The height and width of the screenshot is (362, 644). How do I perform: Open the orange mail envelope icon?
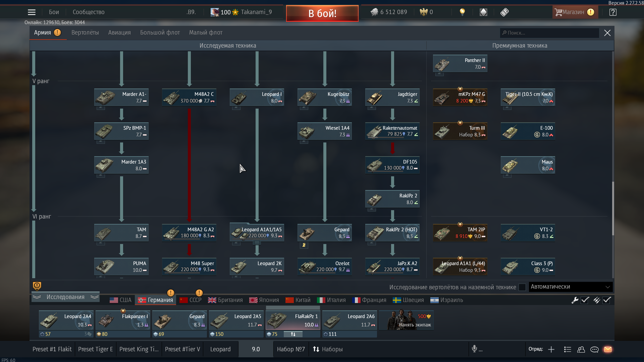[x=608, y=349]
